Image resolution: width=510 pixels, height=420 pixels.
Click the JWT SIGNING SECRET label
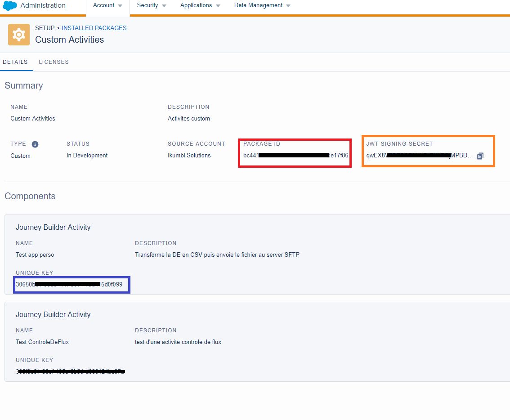pyautogui.click(x=399, y=144)
